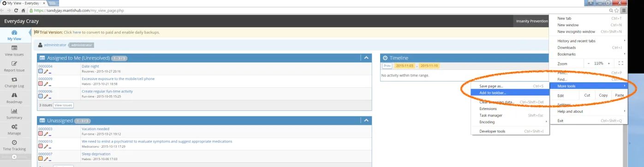Open Downloads from Chrome menu
Viewport: 644px width, 167px height.
[589, 47]
